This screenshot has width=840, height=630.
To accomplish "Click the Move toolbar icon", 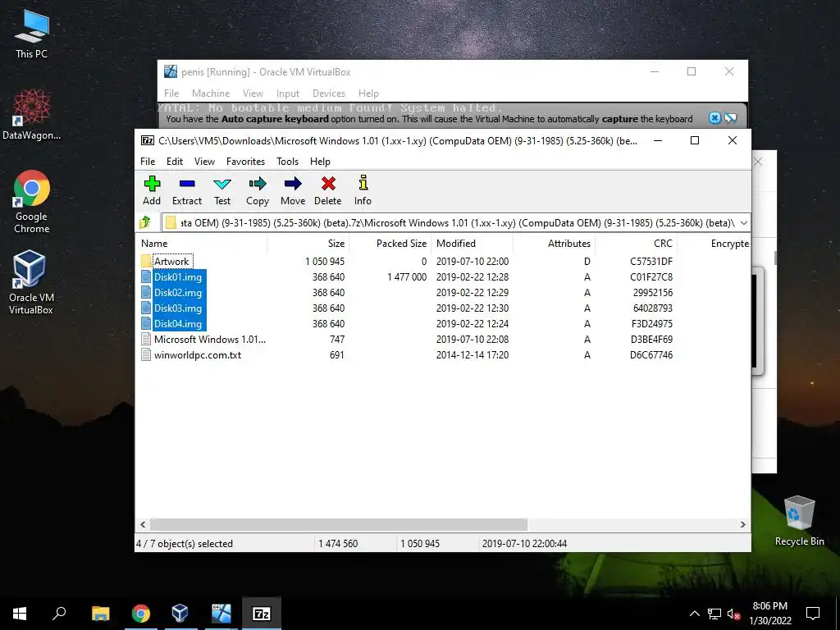I will (x=293, y=190).
